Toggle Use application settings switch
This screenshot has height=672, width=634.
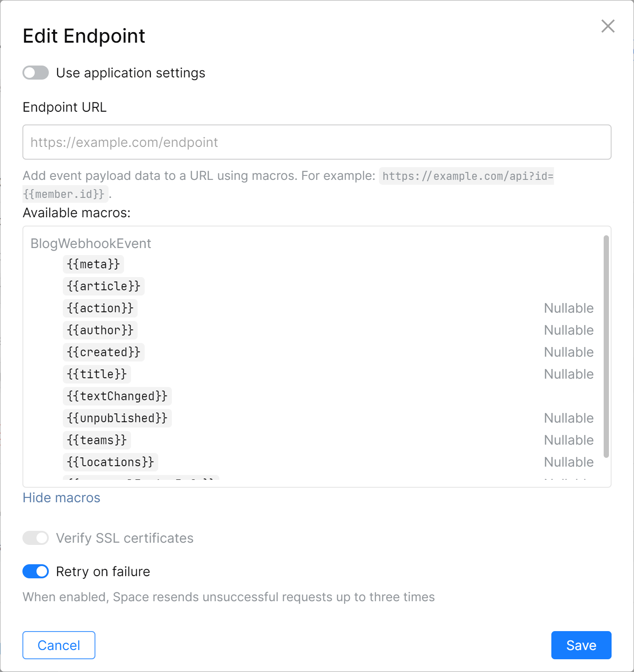pos(36,73)
